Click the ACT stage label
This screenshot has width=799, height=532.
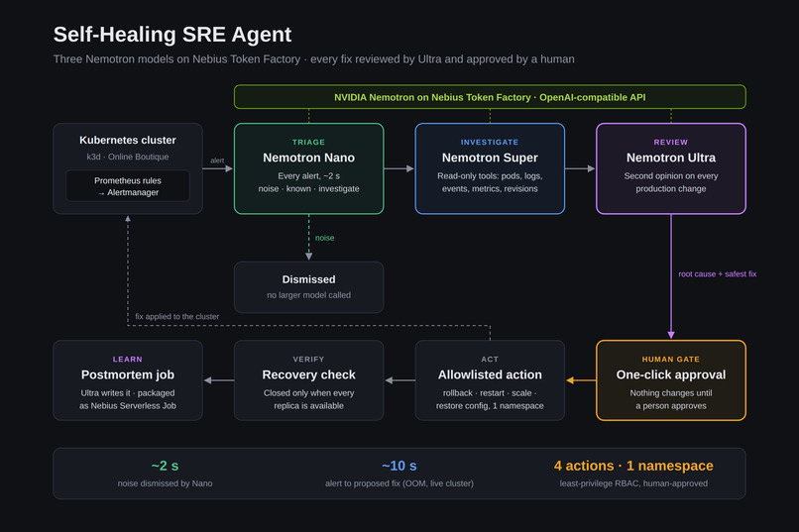[490, 360]
